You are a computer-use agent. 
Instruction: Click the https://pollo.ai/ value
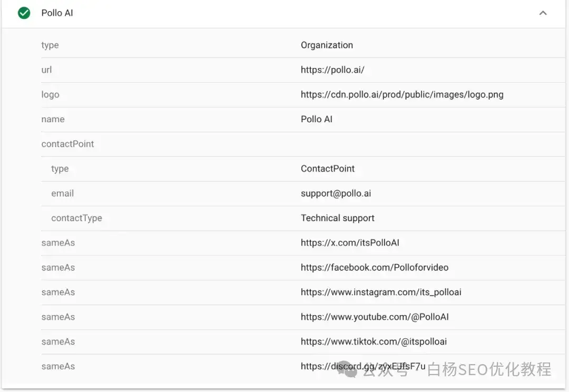point(332,70)
